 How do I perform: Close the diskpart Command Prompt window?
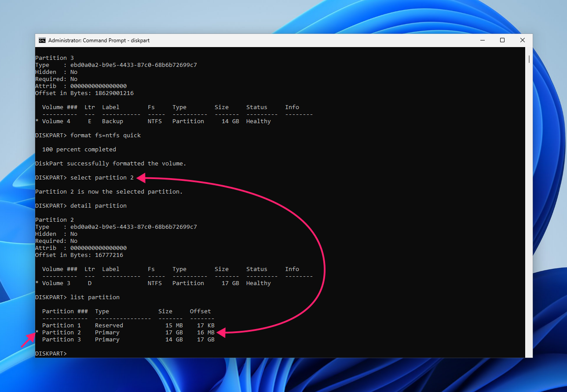(x=523, y=40)
